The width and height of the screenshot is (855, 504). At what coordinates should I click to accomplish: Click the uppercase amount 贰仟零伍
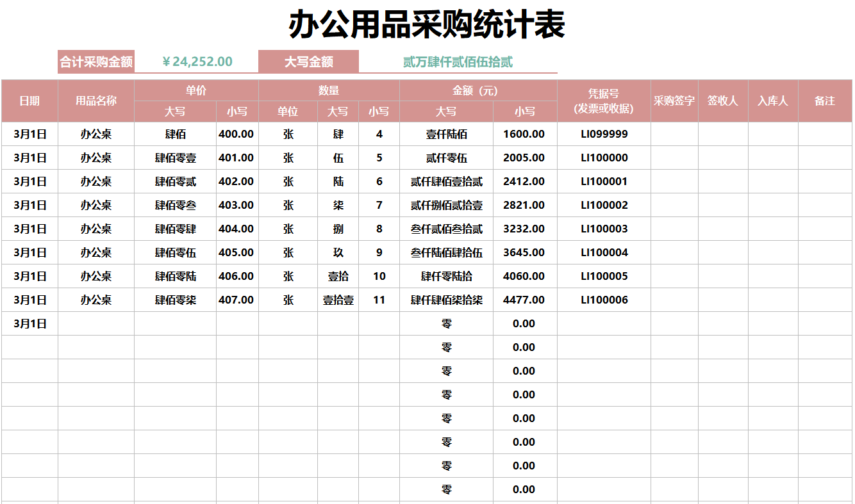point(446,158)
